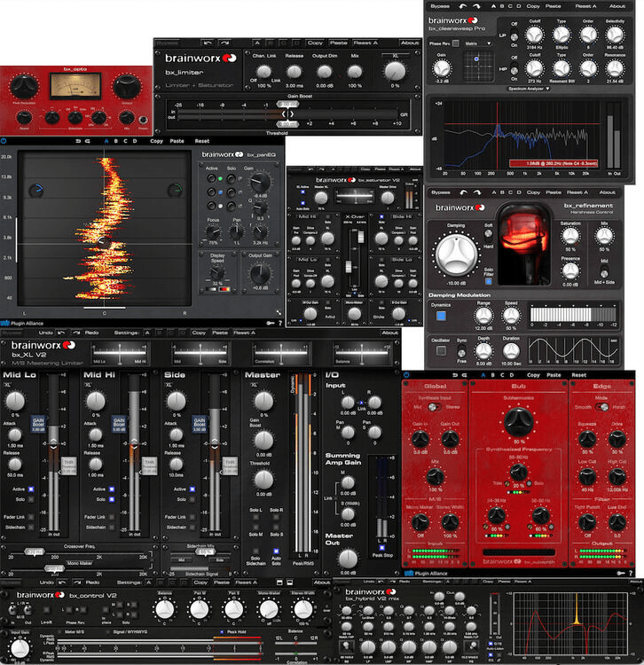Click Reset in bx_subsynth toolbar
This screenshot has width=644, height=665.
(x=578, y=375)
